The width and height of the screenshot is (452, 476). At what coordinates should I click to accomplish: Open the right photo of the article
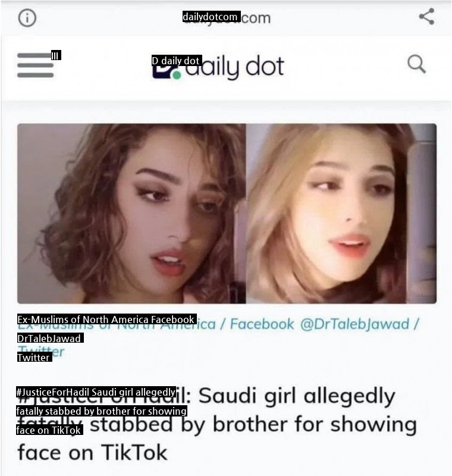[341, 214]
